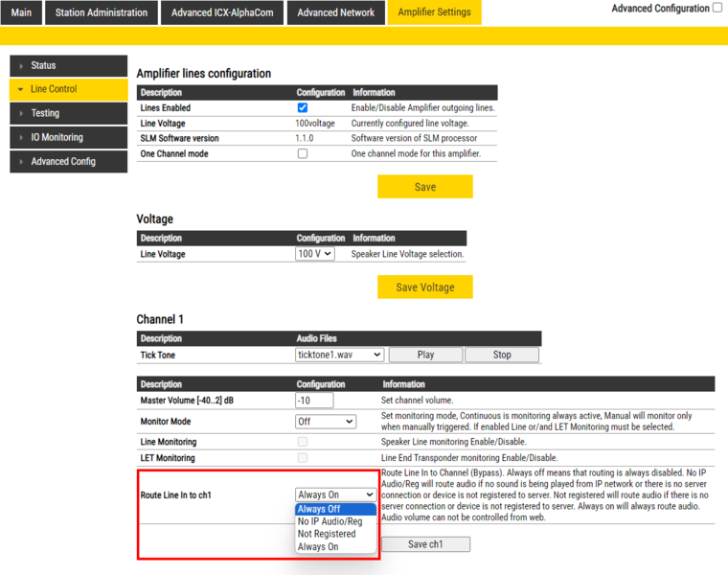Switch to Station Administration tab
Viewport: 728px width, 575px height.
(x=102, y=12)
